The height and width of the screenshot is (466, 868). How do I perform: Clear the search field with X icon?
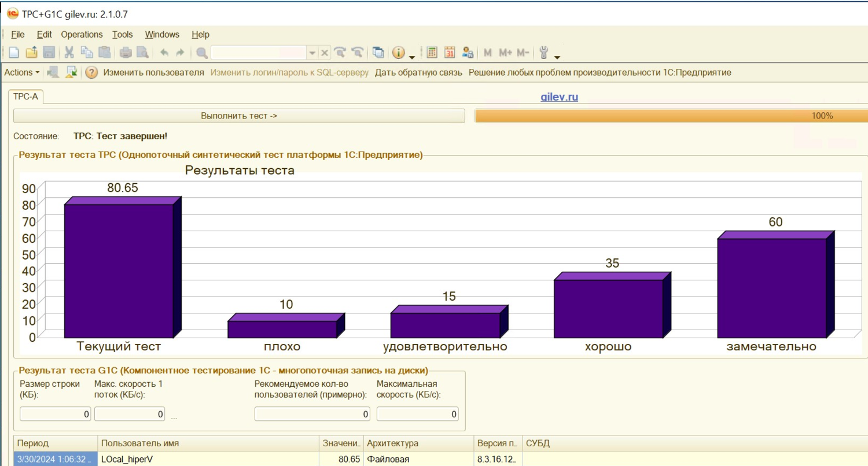click(x=325, y=53)
